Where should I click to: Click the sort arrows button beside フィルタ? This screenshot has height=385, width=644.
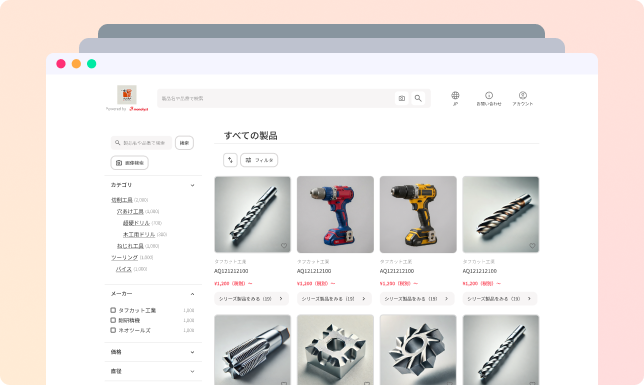(x=230, y=160)
